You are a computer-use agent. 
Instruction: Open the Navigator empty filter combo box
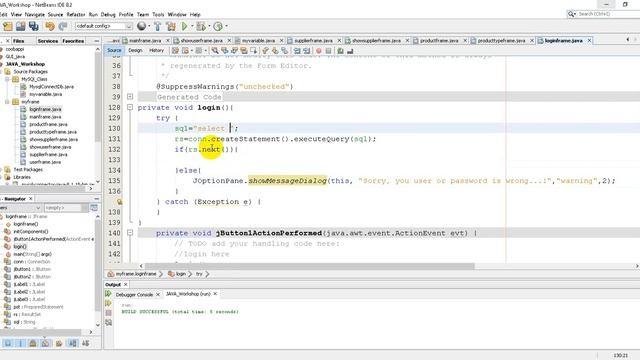click(67, 208)
